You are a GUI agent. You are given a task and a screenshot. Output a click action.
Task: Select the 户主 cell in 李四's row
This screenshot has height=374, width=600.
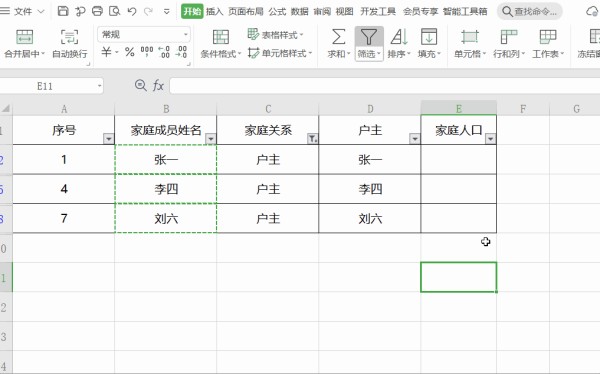pyautogui.click(x=268, y=189)
